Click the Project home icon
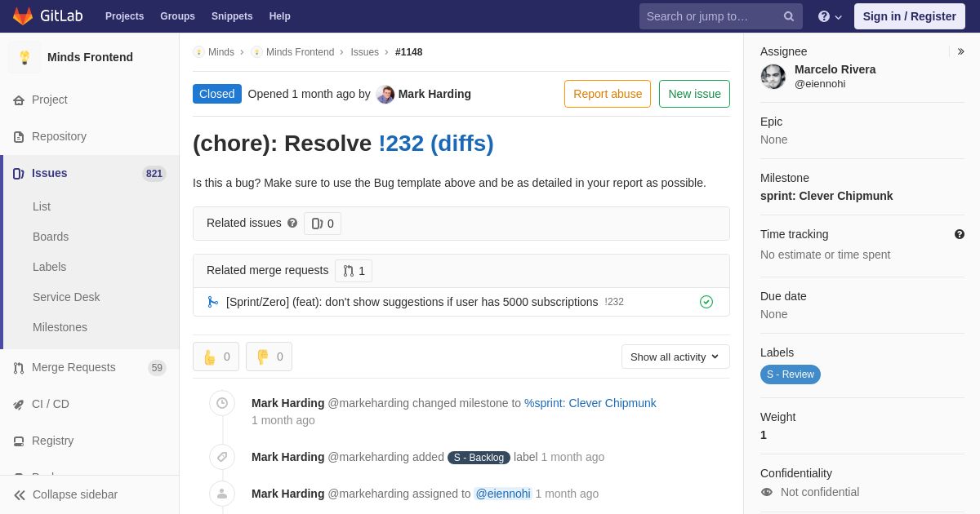Viewport: 980px width, 514px height. click(19, 100)
